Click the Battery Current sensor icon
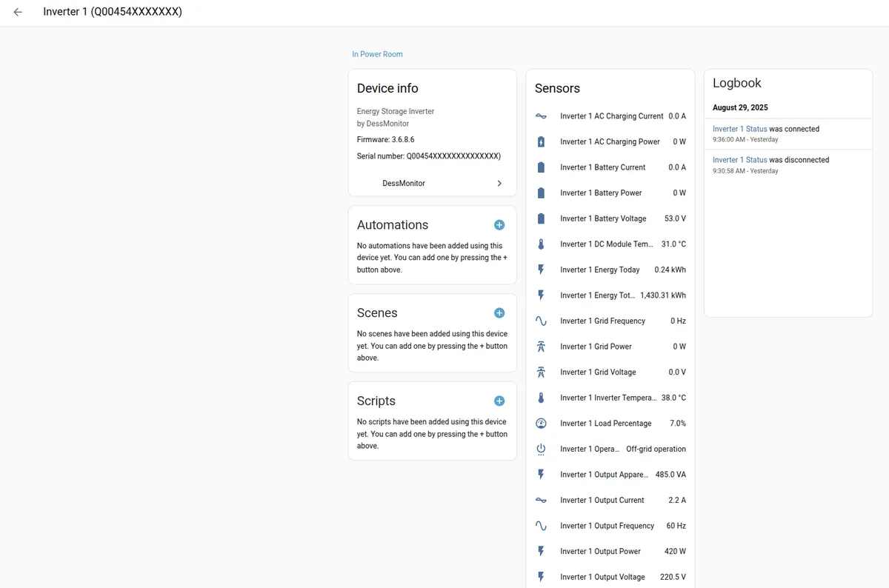 click(x=541, y=167)
